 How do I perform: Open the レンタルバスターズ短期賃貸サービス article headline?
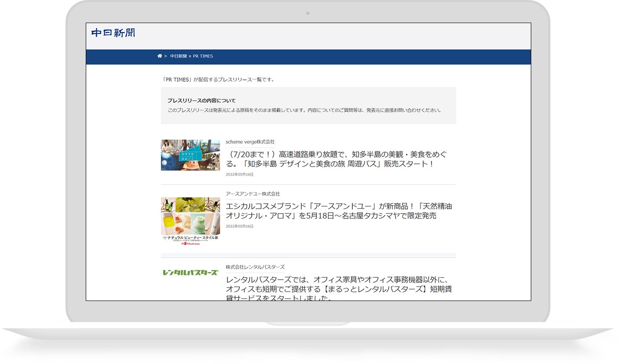click(x=339, y=289)
